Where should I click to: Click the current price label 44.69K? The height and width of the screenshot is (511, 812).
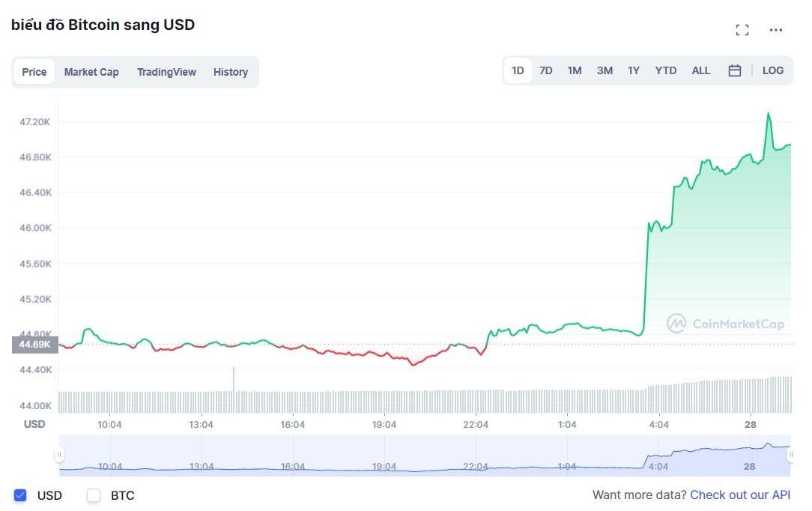(34, 345)
